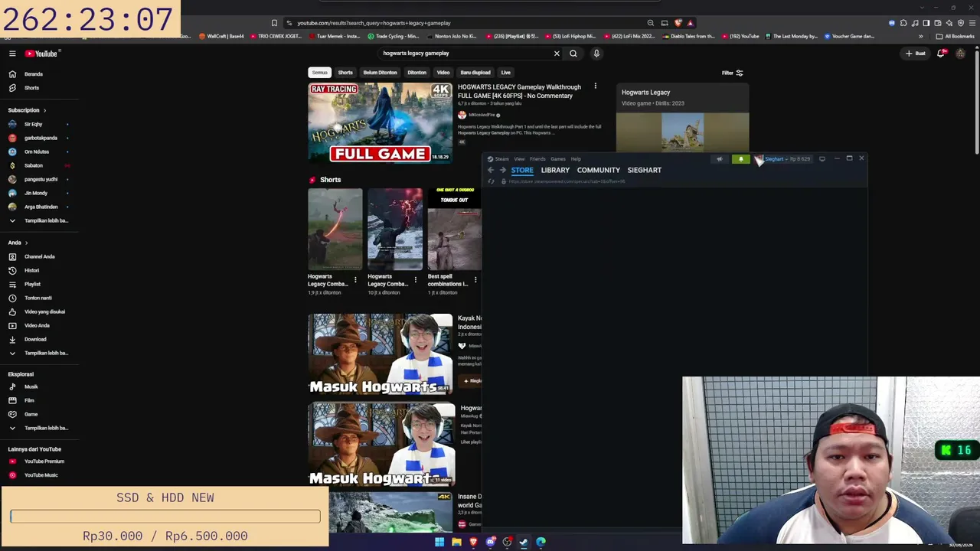Open the Anda section chevron

pyautogui.click(x=26, y=243)
